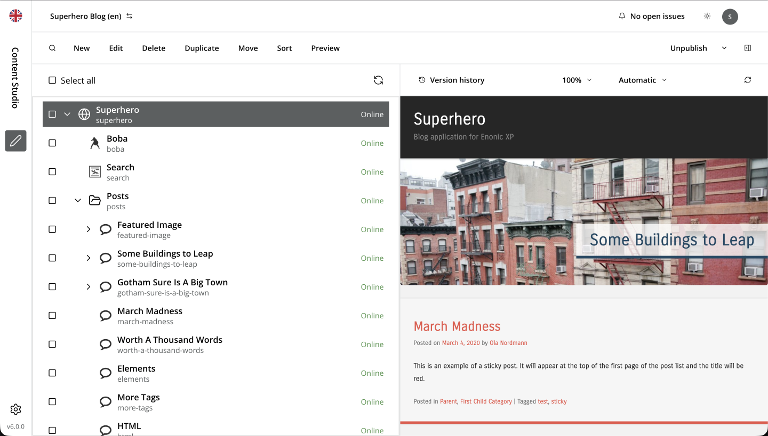The height and width of the screenshot is (436, 768).
Task: Click Duplicate in the toolbar
Action: pyautogui.click(x=202, y=48)
